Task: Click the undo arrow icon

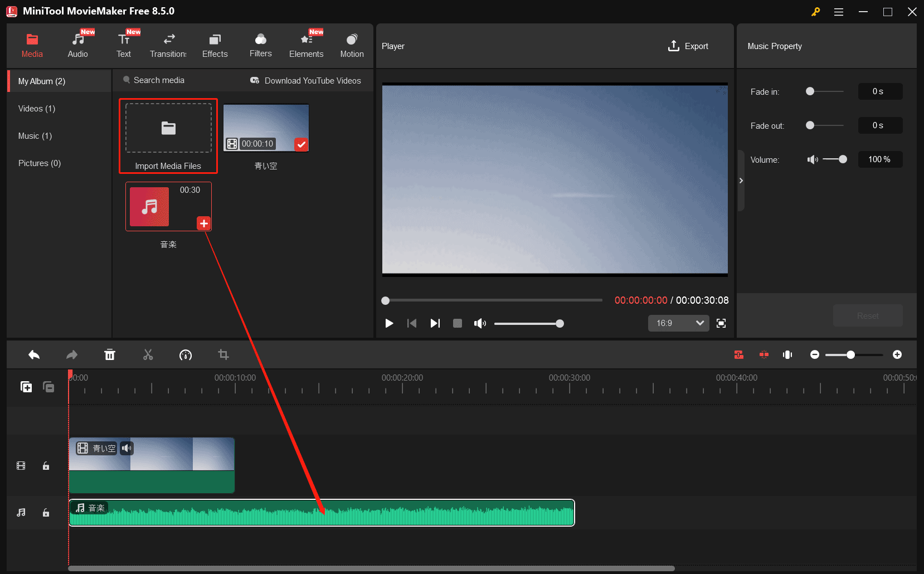Action: (x=33, y=354)
